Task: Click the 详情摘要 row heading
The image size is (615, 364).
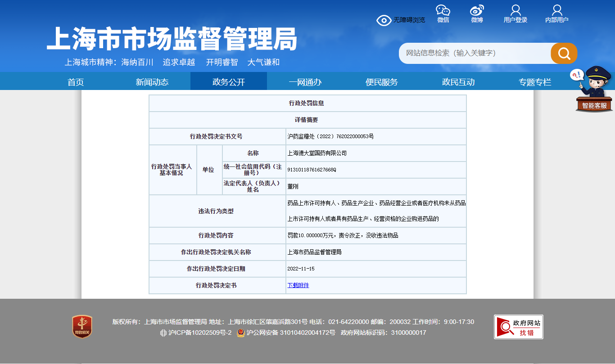Action: pos(307,120)
